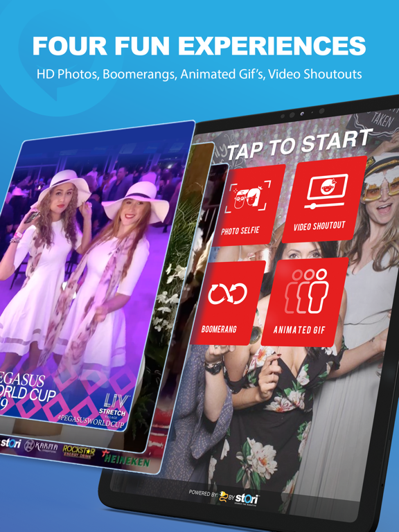Select the Boomerang tile
This screenshot has width=399, height=532.
click(x=227, y=302)
